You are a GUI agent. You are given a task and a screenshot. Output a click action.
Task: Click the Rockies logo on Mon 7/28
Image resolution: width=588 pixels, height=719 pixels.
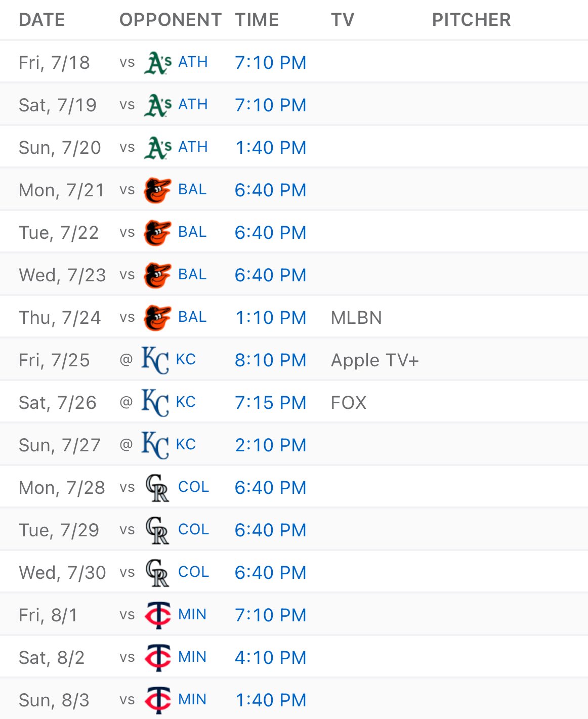pos(157,488)
